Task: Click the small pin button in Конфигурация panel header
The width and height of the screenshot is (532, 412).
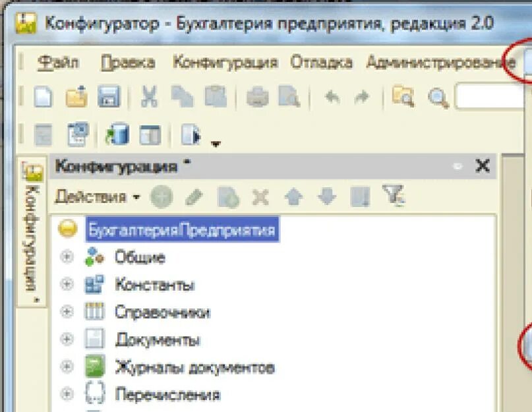Action: tap(458, 166)
